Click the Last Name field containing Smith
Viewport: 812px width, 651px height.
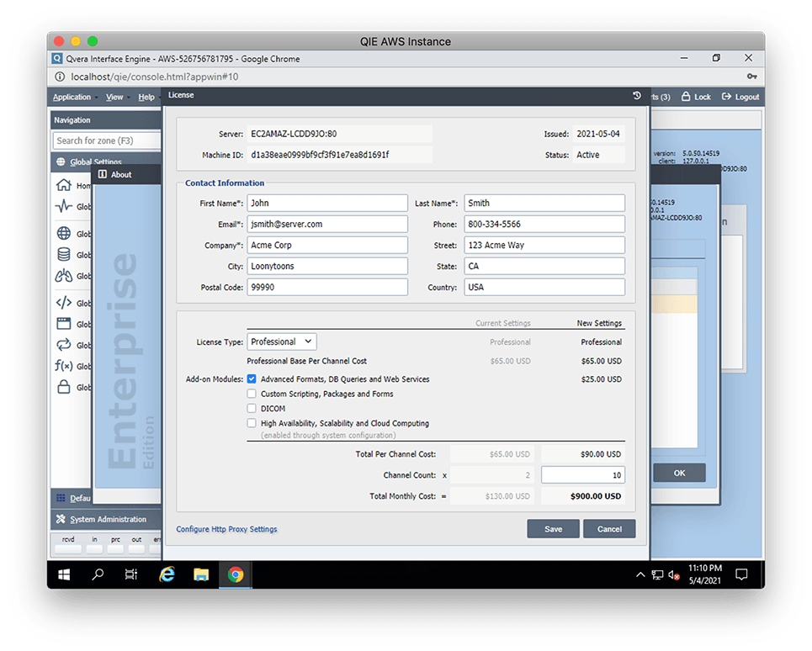544,203
